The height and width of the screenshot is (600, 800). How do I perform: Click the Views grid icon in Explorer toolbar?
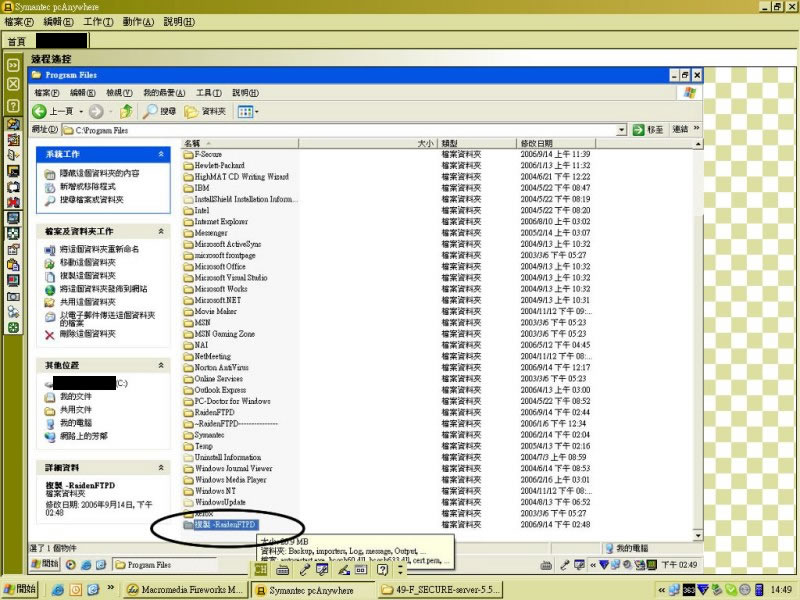click(x=245, y=111)
